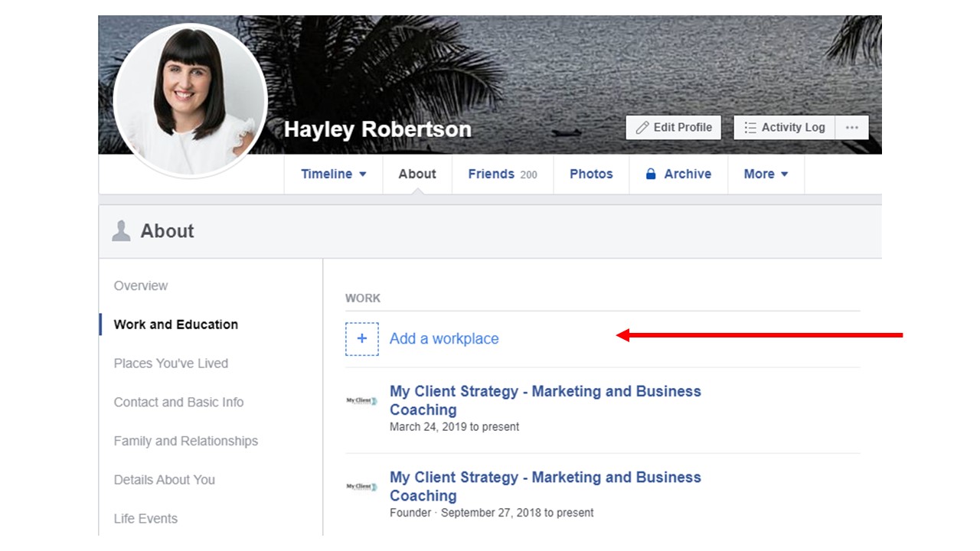Open Contact and Basic Info section
This screenshot has width=980, height=551.
[x=178, y=403]
